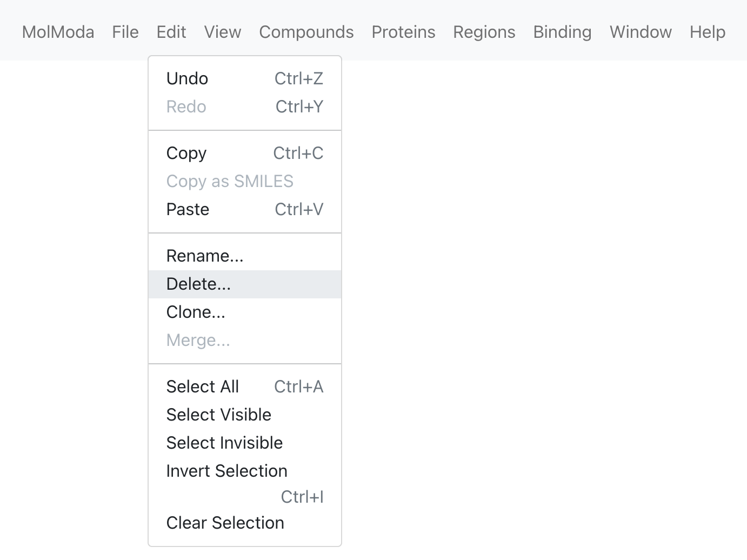Image resolution: width=747 pixels, height=560 pixels.
Task: Select Rename... in the Edit menu
Action: [245, 256]
